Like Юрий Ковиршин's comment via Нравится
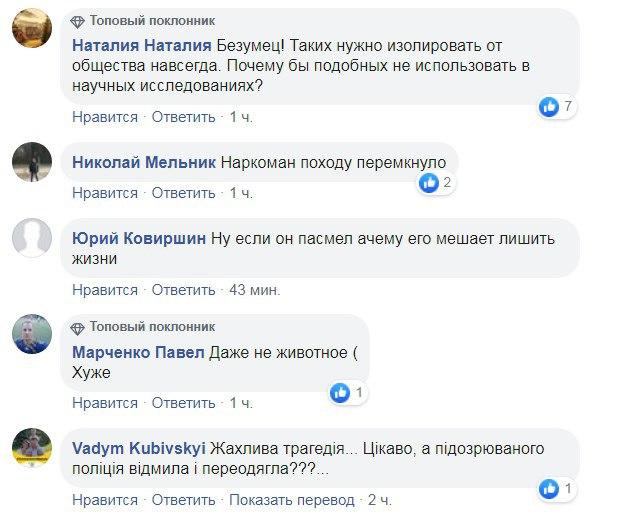Image resolution: width=622 pixels, height=519 pixels. (x=105, y=290)
